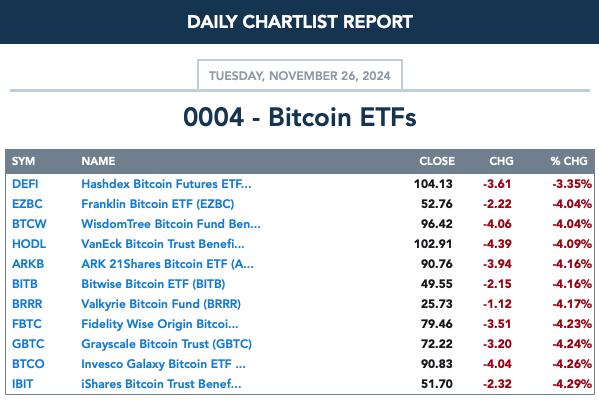The height and width of the screenshot is (401, 599).
Task: Open Fidelity Wise Origin Bitcoin link
Action: tap(160, 324)
